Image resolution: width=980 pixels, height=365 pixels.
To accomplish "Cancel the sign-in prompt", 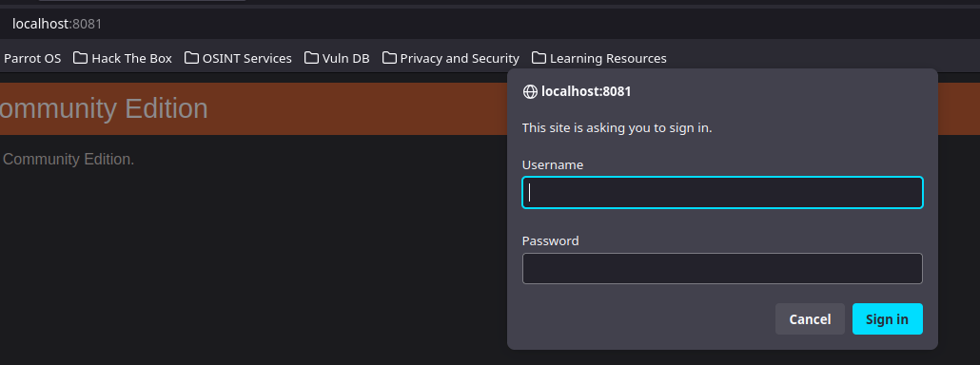I will coord(810,318).
